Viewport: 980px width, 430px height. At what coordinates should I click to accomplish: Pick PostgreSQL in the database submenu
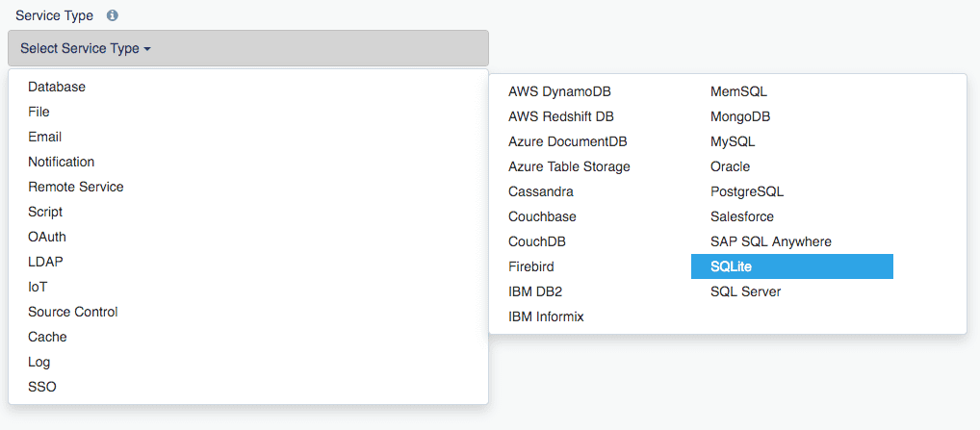(x=747, y=191)
